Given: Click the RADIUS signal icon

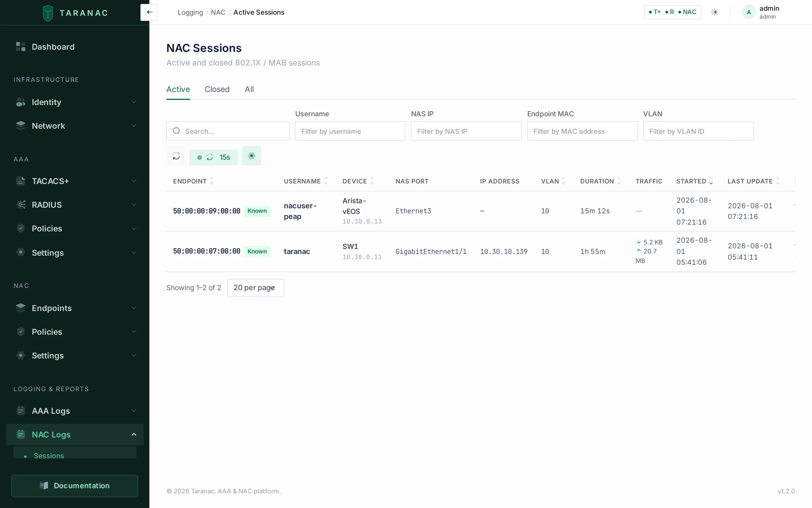Looking at the screenshot, I should (x=21, y=205).
